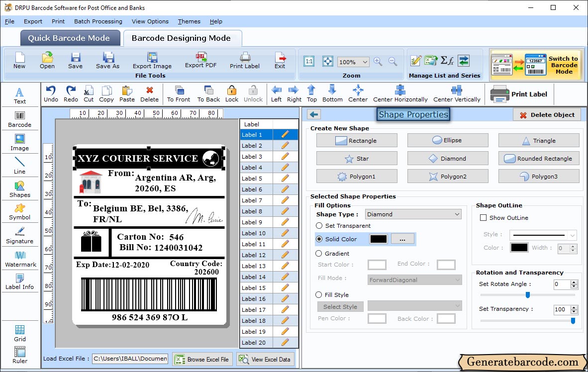Set zoom to 1:1 actual size

click(309, 62)
